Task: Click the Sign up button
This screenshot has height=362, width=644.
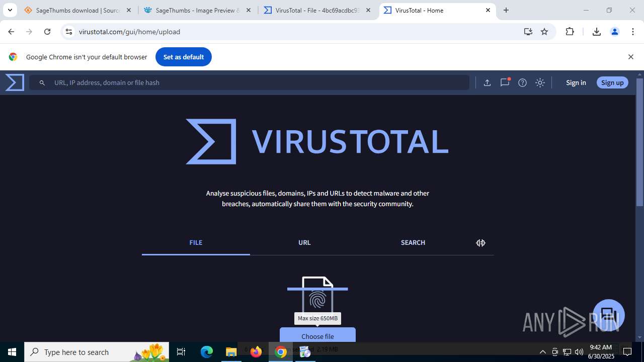Action: pos(612,82)
